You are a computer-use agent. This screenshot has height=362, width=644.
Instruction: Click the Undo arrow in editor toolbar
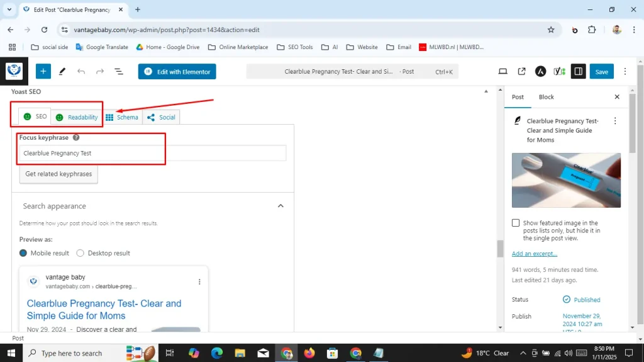[x=81, y=72]
